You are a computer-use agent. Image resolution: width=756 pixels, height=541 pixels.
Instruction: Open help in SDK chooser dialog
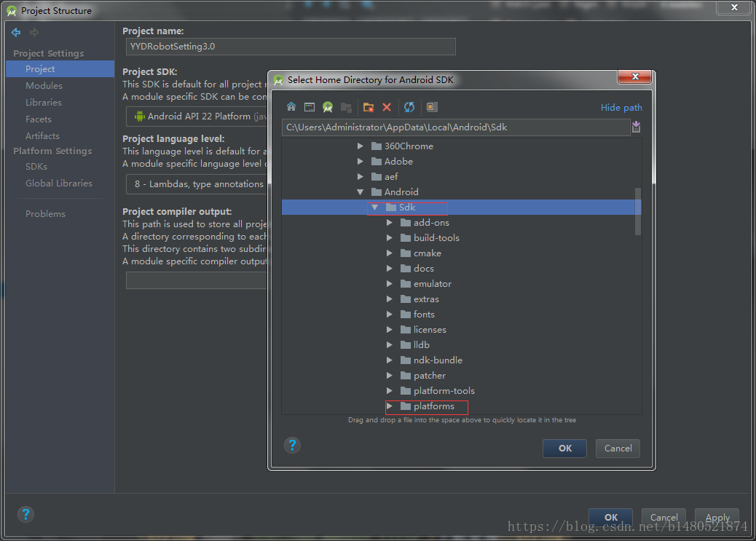(x=292, y=445)
